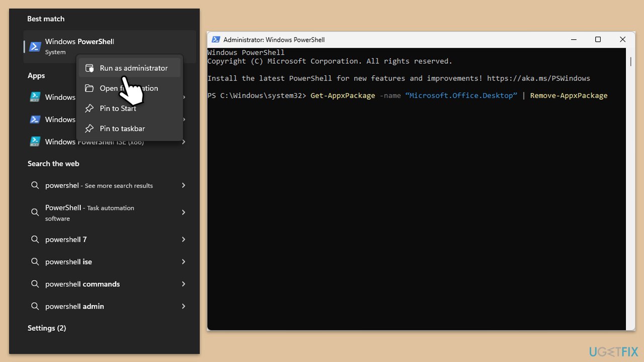Expand the powershell ise web result arrow
Viewport: 644px width, 362px height.
tap(184, 261)
